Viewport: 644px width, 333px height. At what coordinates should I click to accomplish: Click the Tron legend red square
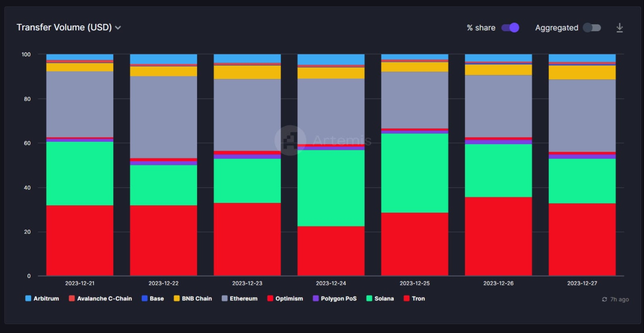click(406, 298)
